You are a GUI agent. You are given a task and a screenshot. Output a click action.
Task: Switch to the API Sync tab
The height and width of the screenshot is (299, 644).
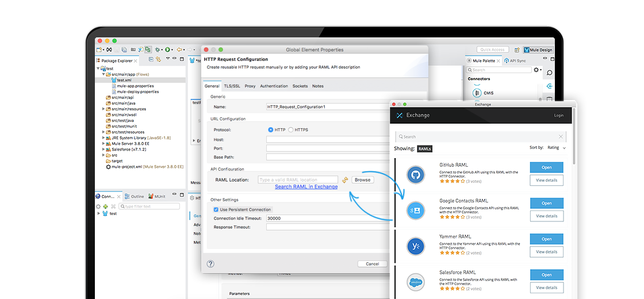pyautogui.click(x=515, y=61)
